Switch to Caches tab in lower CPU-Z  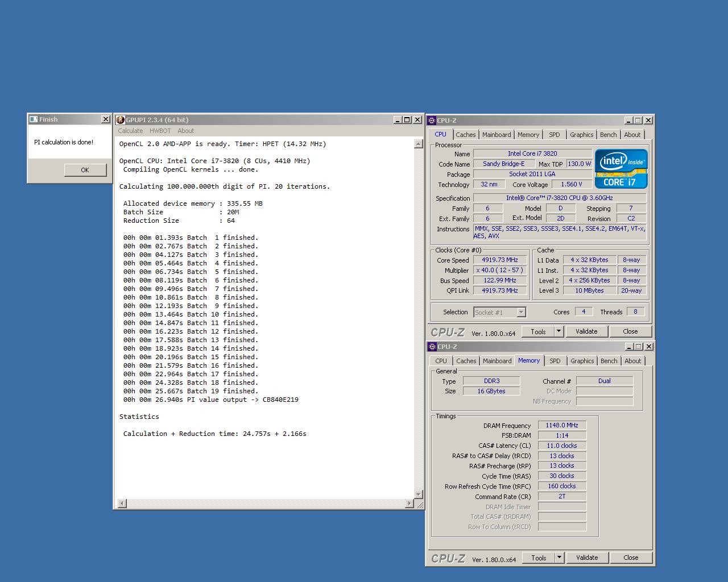[x=466, y=361]
